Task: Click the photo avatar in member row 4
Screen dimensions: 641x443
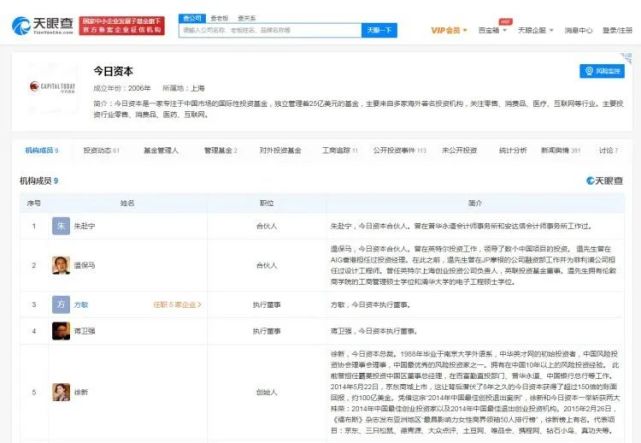Action: (61, 331)
